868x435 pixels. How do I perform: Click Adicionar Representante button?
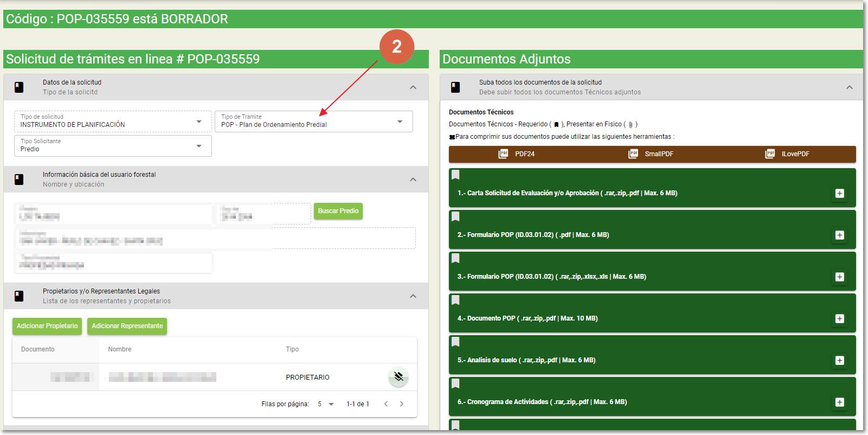127,326
